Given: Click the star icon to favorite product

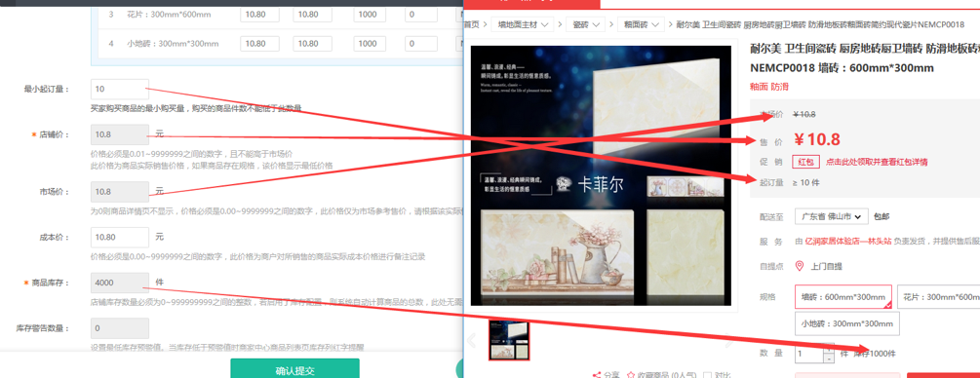Looking at the screenshot, I should point(631,375).
